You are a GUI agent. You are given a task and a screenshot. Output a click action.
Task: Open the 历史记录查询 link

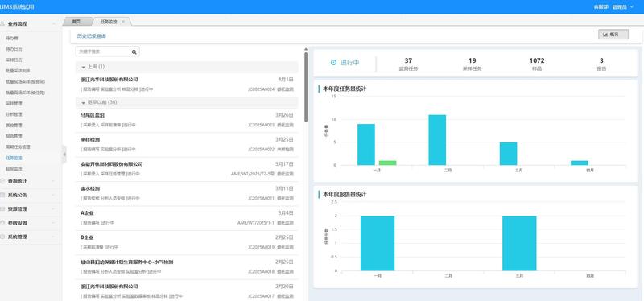click(x=92, y=36)
